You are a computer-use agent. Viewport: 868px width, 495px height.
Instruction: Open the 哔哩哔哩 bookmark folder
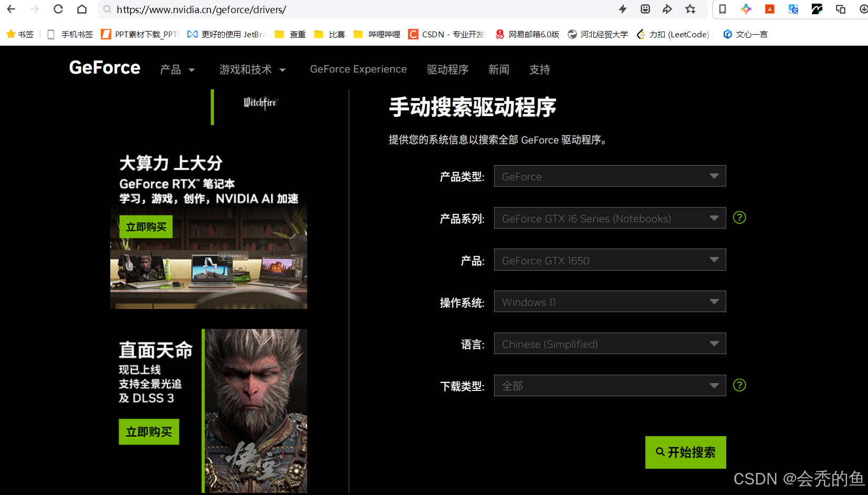point(377,34)
